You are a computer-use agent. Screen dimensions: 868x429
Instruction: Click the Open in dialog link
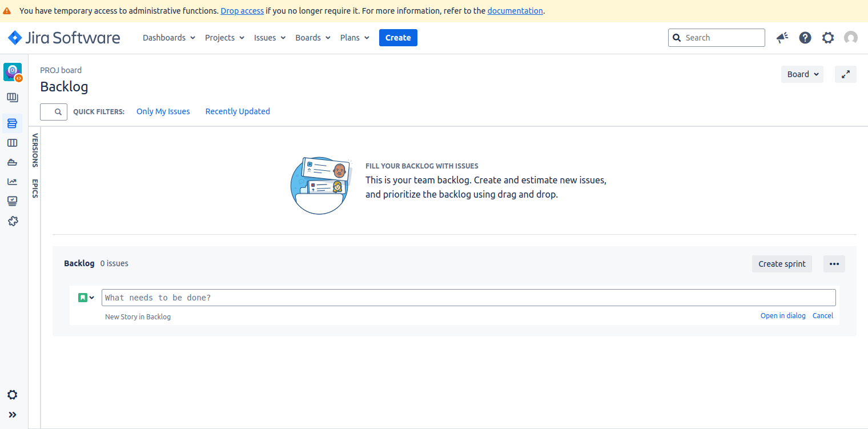click(782, 316)
